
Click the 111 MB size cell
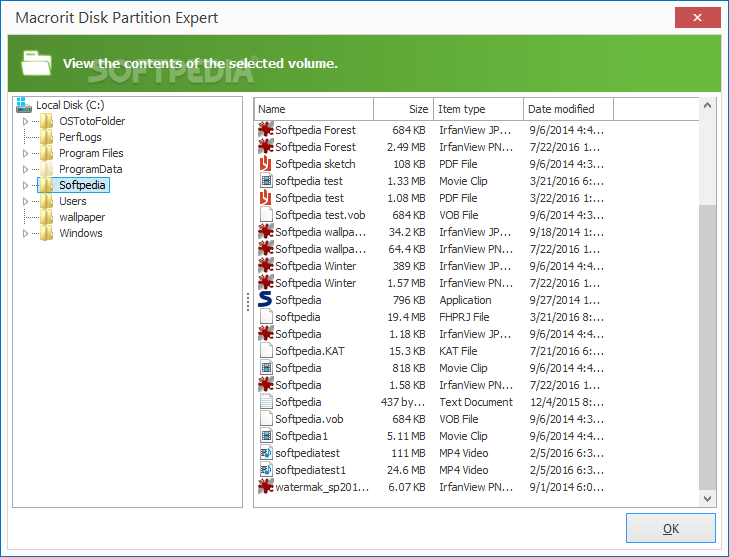pos(409,453)
